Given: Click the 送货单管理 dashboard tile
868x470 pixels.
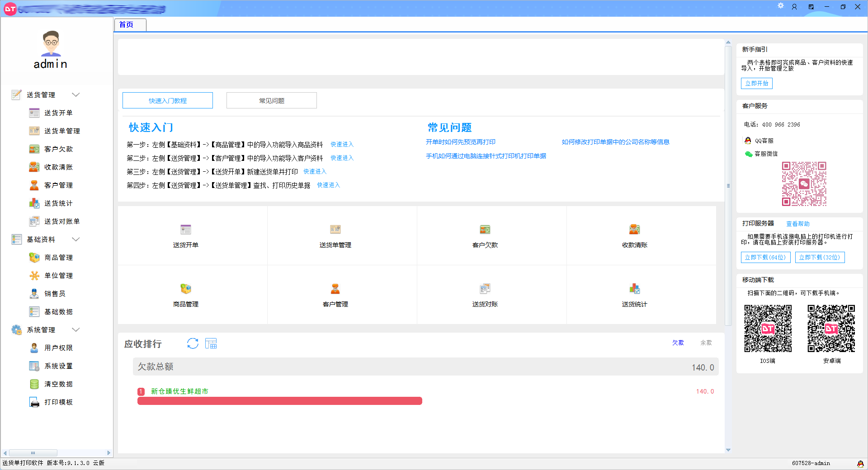Looking at the screenshot, I should click(x=342, y=235).
